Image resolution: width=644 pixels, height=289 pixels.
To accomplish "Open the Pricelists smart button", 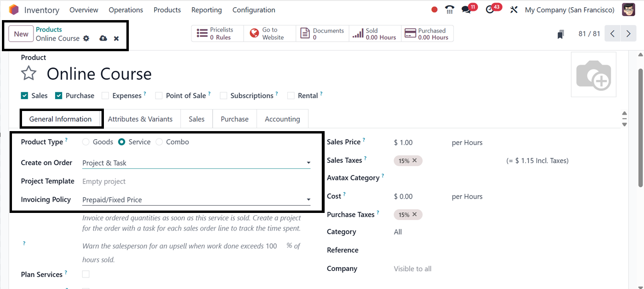I will tap(217, 33).
